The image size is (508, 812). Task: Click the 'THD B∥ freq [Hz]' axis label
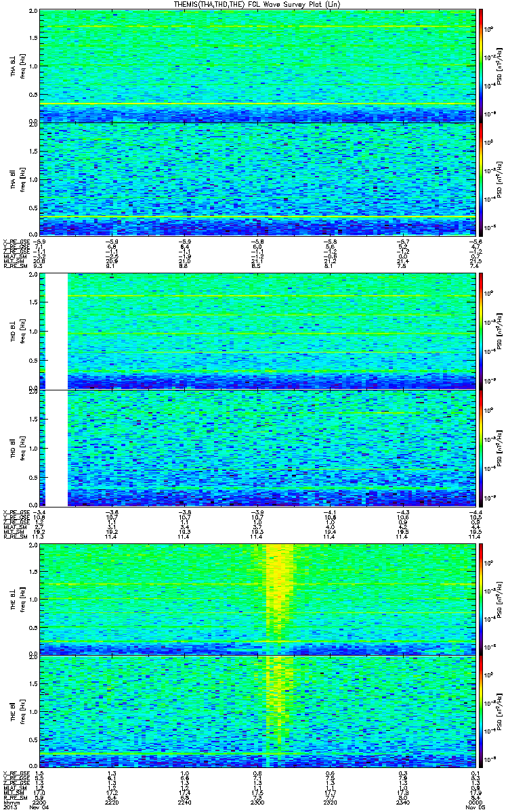(17, 448)
